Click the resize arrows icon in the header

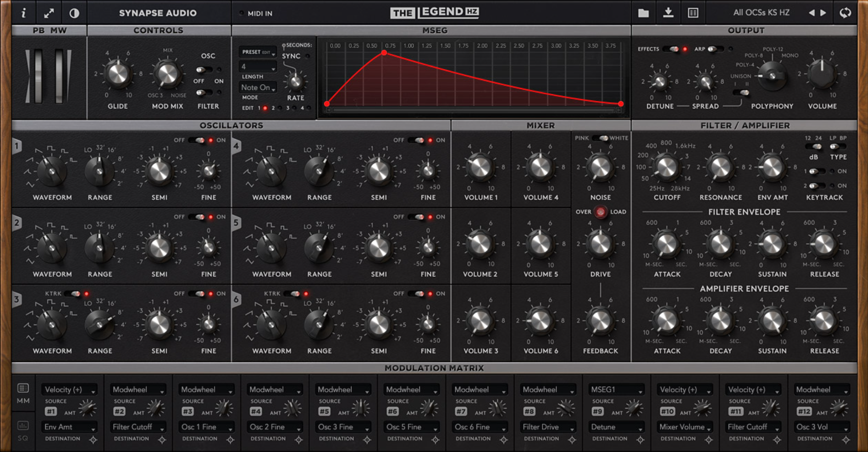click(48, 12)
